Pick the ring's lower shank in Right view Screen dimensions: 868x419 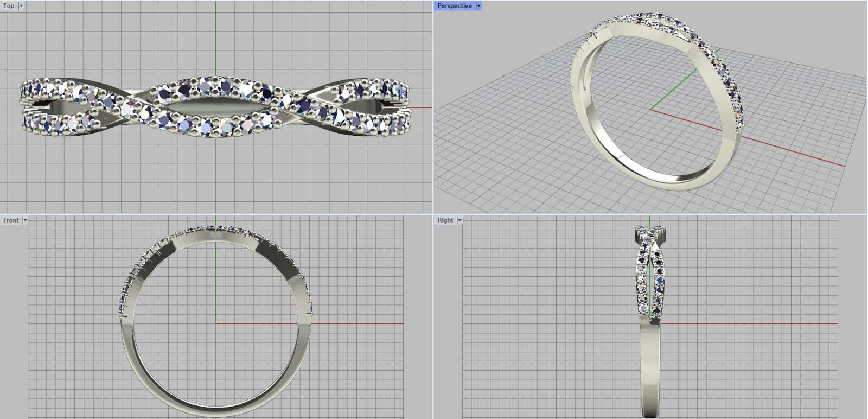(650, 374)
